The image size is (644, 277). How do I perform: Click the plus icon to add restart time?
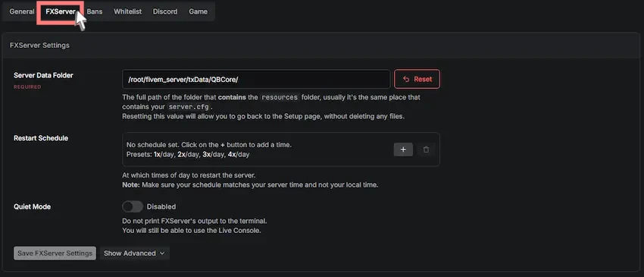[x=403, y=150]
